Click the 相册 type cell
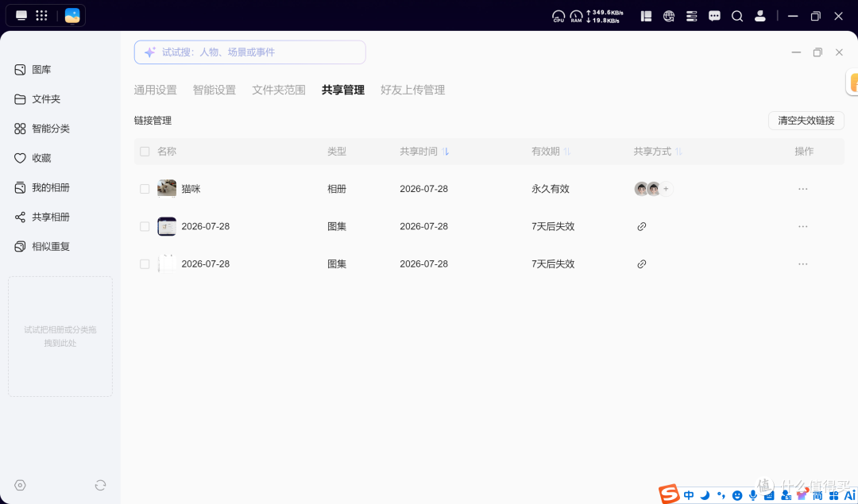Screen dimensions: 858x504 (337, 189)
